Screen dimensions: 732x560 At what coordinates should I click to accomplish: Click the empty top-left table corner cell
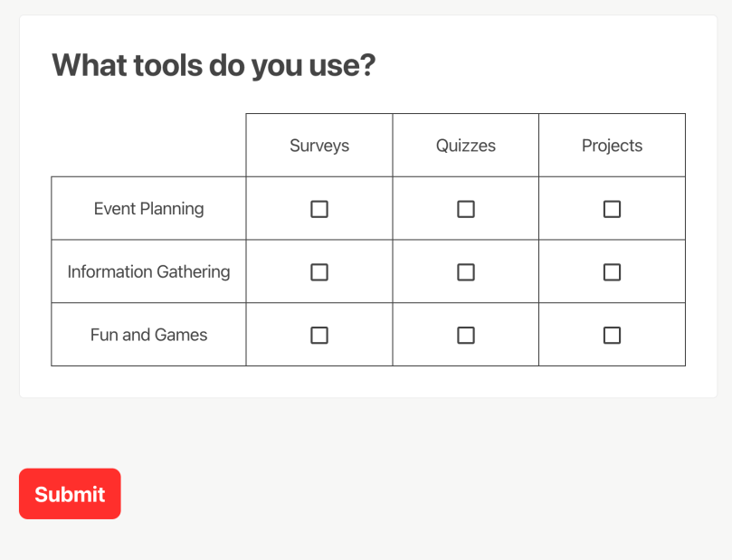coord(148,145)
